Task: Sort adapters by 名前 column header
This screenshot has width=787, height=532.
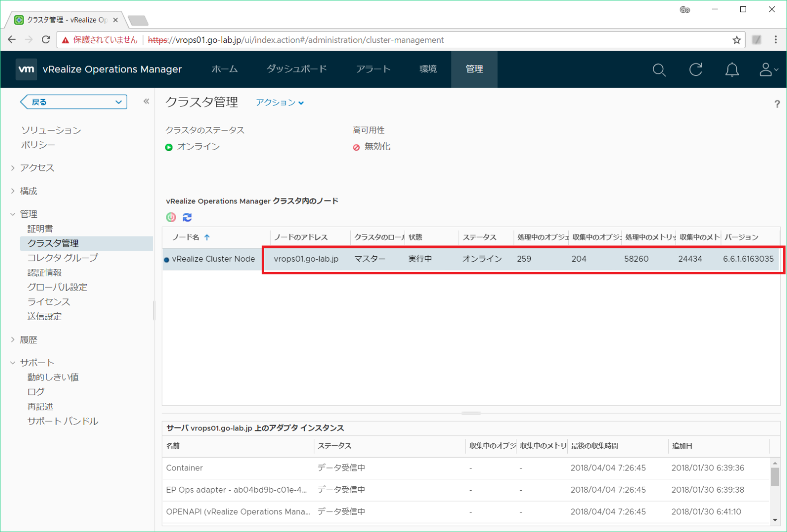Action: tap(173, 446)
